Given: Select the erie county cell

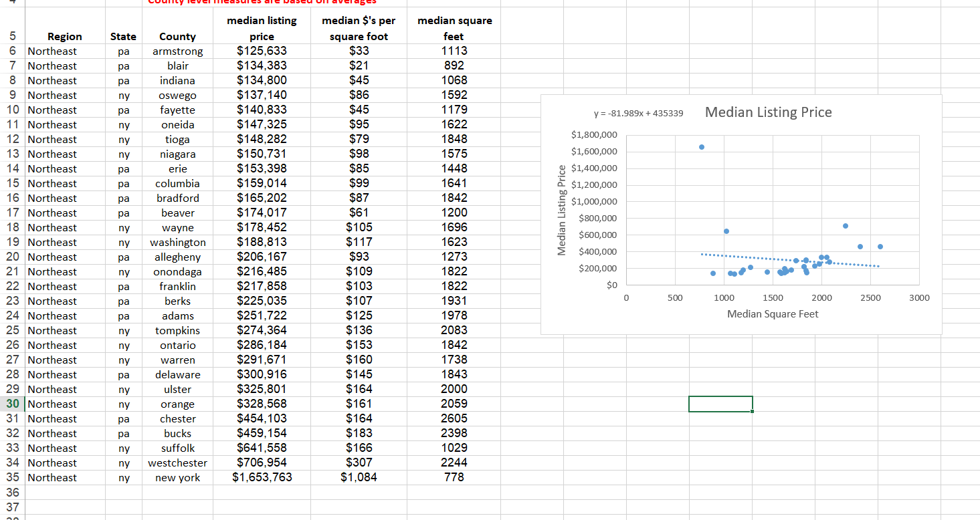Looking at the screenshot, I should 177,169.
